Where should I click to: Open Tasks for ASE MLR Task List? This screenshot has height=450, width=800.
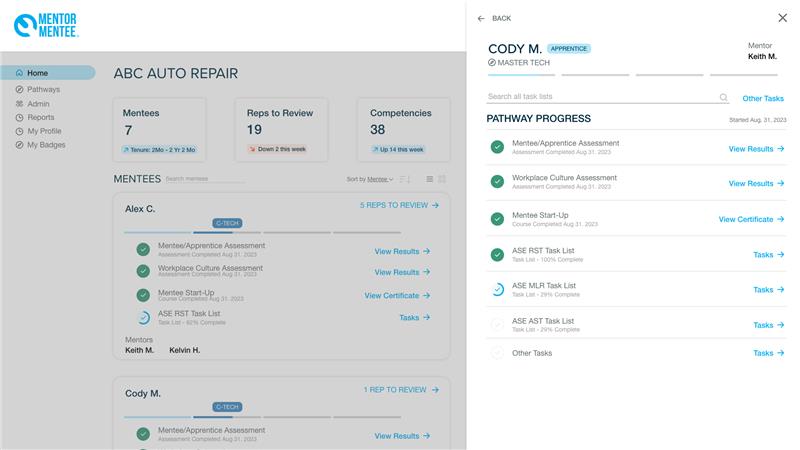click(768, 290)
